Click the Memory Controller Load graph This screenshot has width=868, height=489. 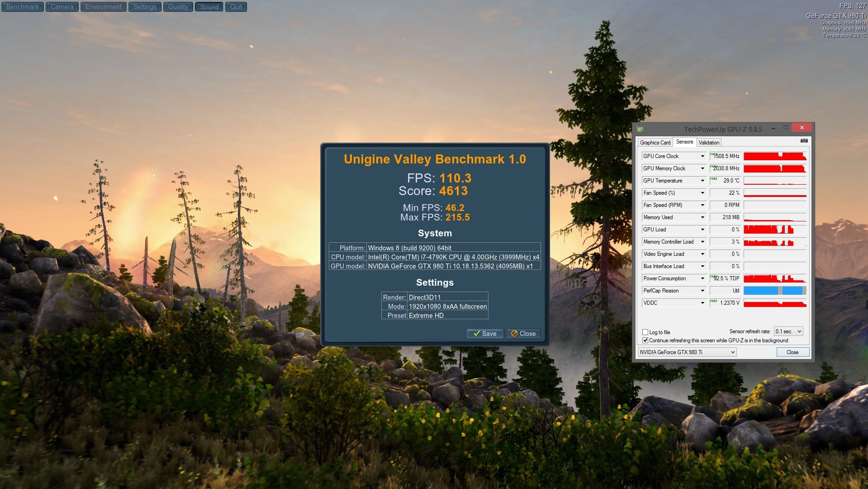tap(775, 242)
